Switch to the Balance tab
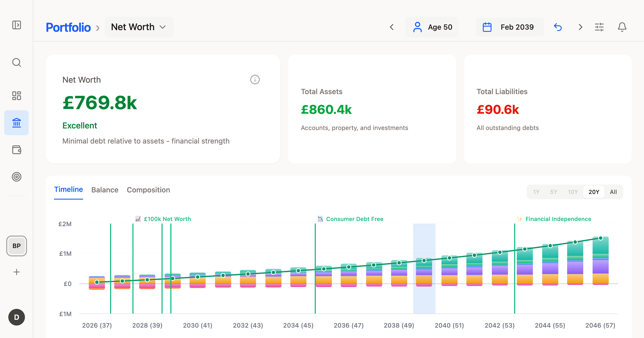The height and width of the screenshot is (338, 644). click(x=105, y=190)
